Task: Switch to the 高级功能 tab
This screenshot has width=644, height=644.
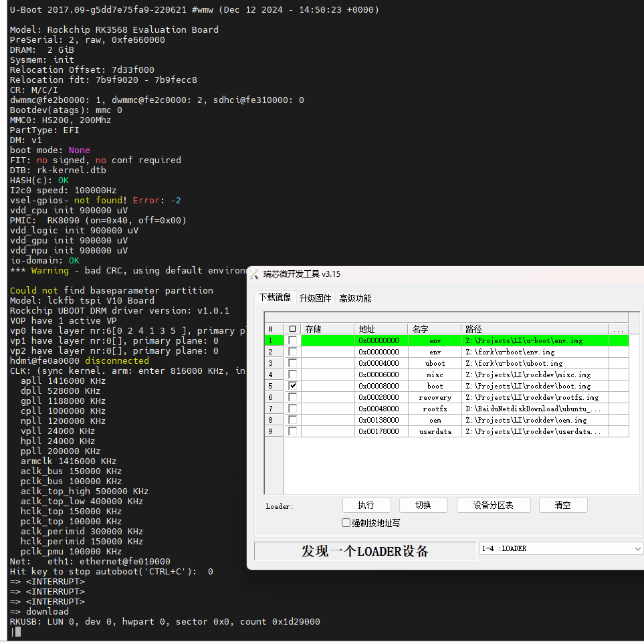Action: coord(355,298)
